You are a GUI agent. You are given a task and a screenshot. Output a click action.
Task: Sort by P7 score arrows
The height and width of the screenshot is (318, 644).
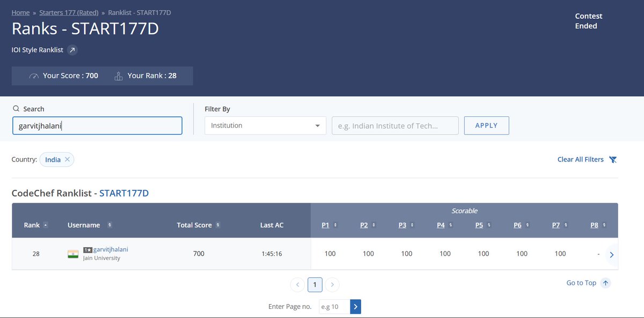[566, 225]
